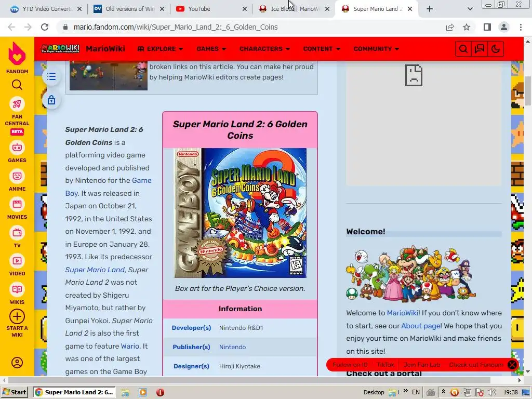Click the page protection lock icon
Image resolution: width=532 pixels, height=399 pixels.
pos(51,100)
